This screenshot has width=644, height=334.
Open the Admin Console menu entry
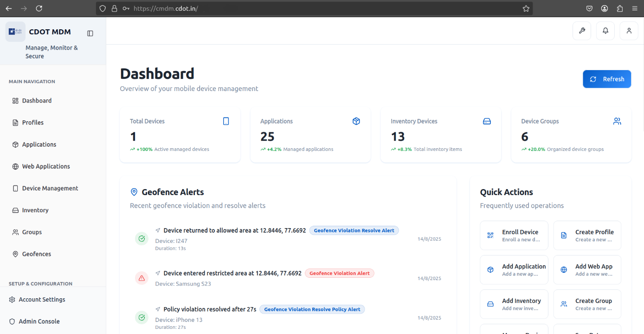39,321
